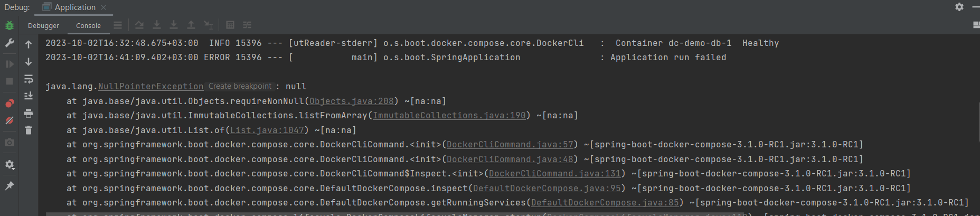Click the down the stack trace arrow
The image size is (980, 216).
tap(29, 62)
